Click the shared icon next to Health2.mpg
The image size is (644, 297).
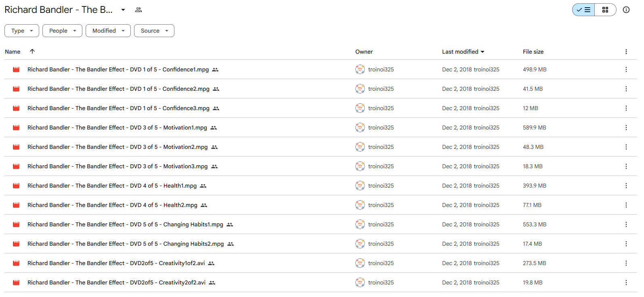[x=204, y=205]
